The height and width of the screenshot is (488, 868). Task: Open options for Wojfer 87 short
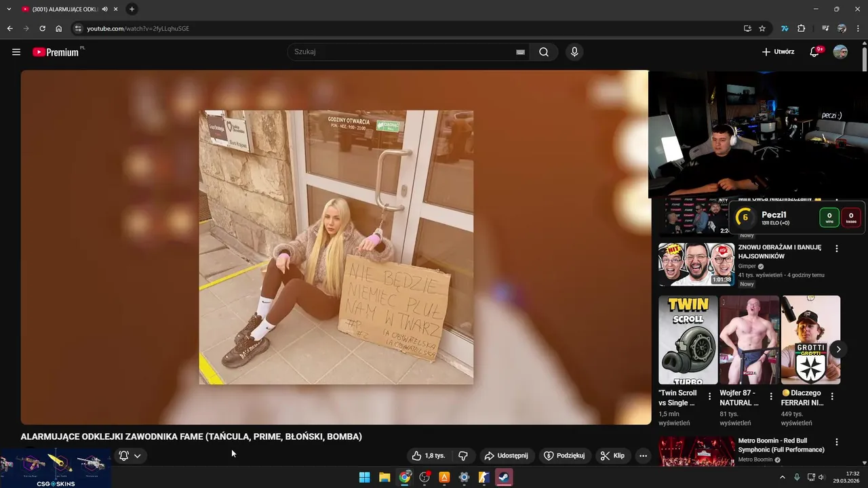(x=771, y=396)
